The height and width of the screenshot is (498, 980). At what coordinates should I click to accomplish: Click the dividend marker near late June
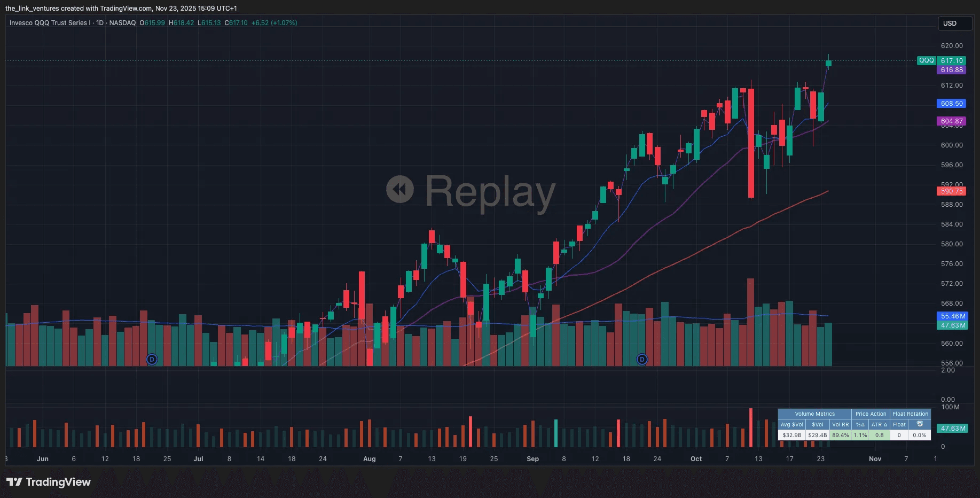pyautogui.click(x=152, y=359)
